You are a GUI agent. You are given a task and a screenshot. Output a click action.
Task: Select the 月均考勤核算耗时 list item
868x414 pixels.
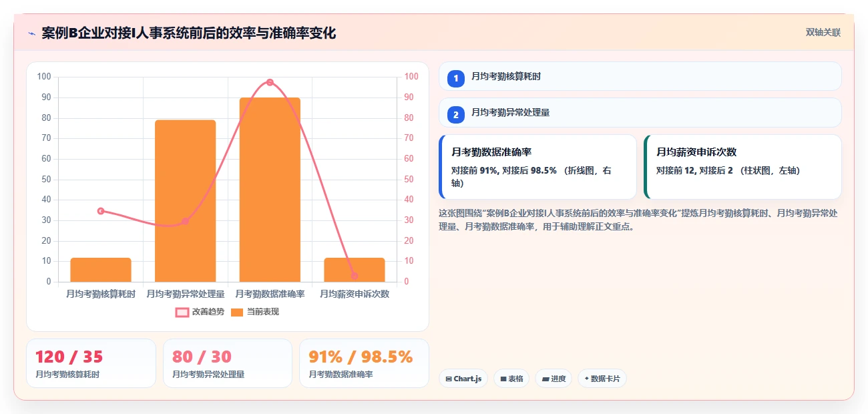click(x=640, y=76)
